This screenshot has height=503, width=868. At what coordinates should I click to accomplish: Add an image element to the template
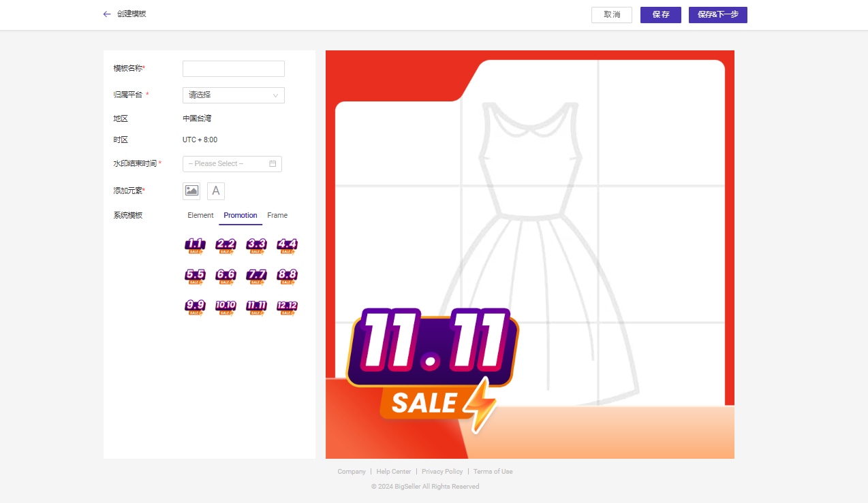[x=191, y=191]
